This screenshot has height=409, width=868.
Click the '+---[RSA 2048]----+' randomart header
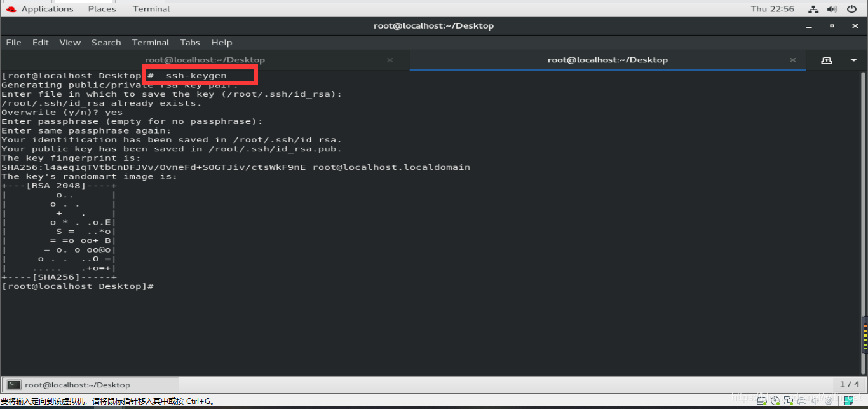[59, 186]
